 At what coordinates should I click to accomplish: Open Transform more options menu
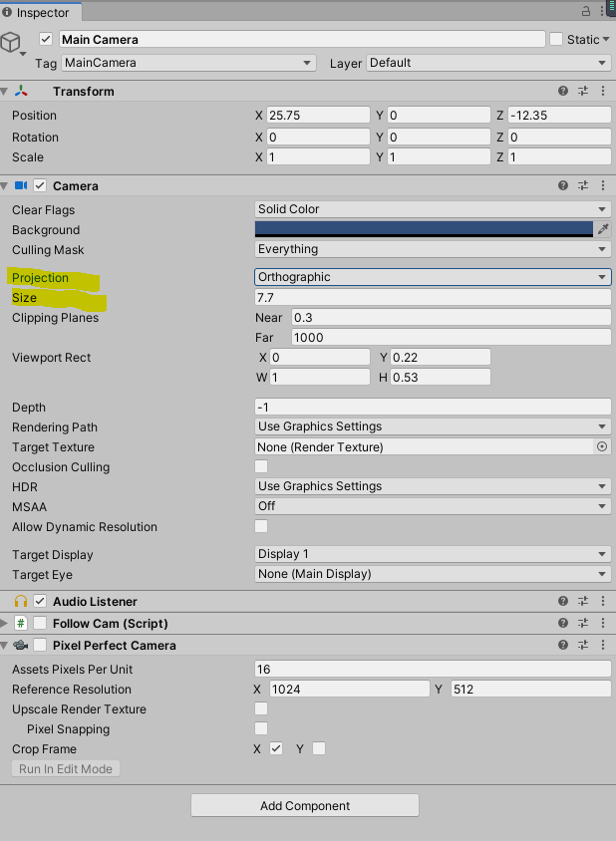coord(603,92)
